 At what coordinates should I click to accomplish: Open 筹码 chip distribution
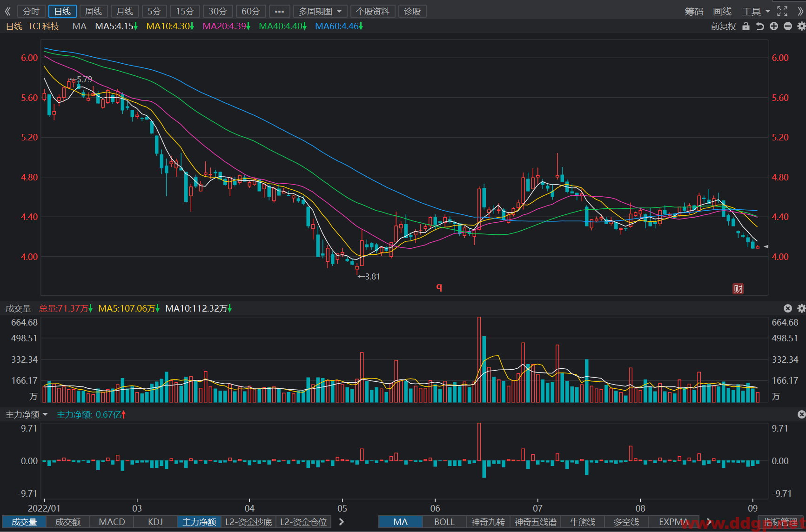click(694, 11)
